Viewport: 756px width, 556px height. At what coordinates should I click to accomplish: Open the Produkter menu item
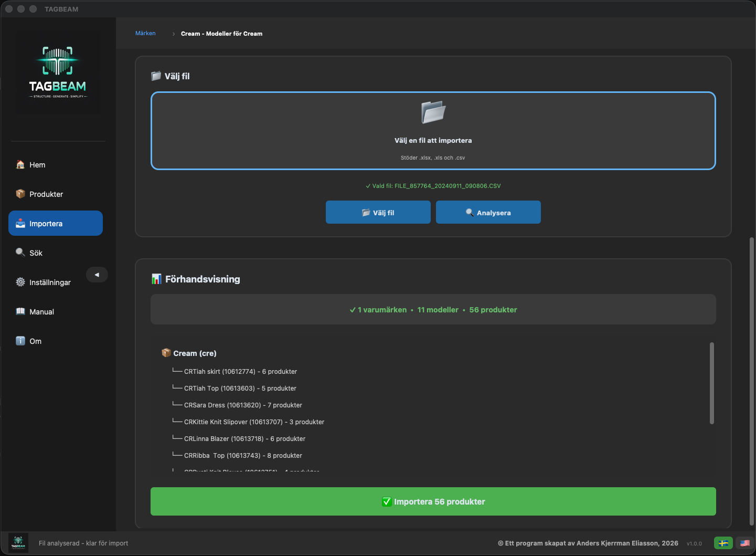pyautogui.click(x=56, y=194)
